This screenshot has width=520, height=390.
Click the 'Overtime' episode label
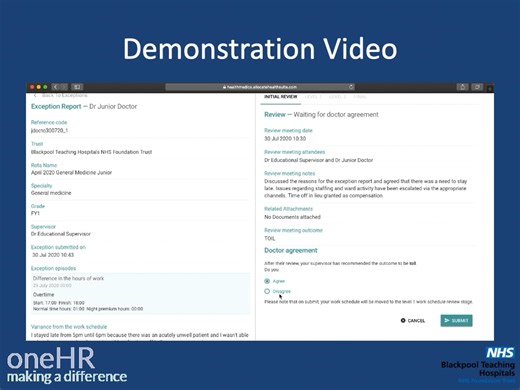point(43,295)
